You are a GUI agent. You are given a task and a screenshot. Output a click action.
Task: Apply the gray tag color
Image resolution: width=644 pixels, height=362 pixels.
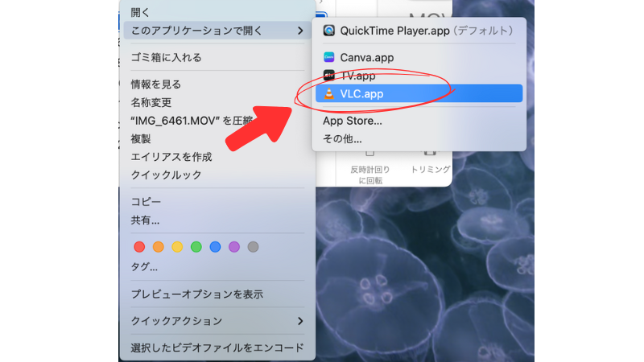(253, 247)
